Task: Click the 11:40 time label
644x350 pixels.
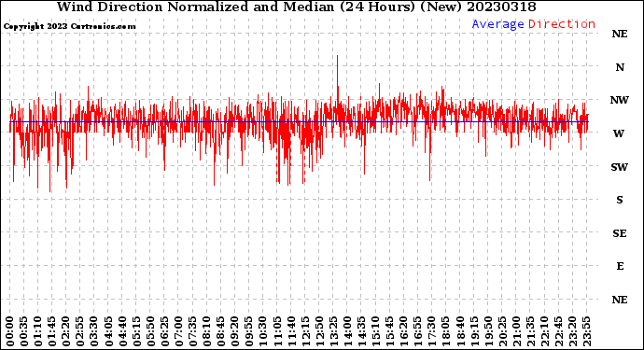Action: coord(291,331)
